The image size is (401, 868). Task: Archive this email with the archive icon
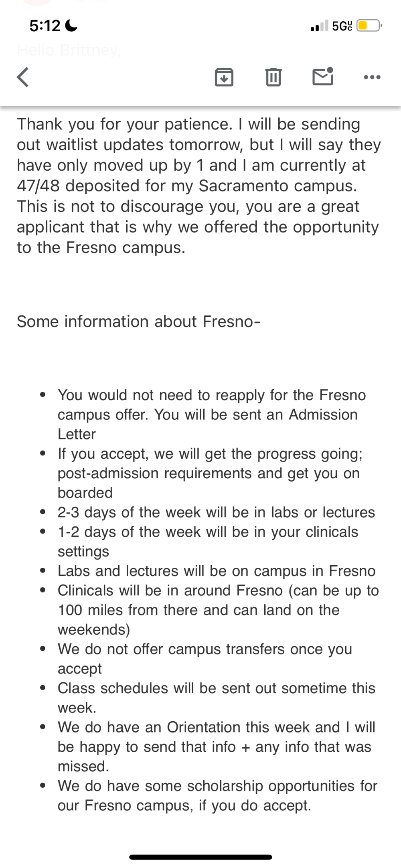[x=224, y=77]
